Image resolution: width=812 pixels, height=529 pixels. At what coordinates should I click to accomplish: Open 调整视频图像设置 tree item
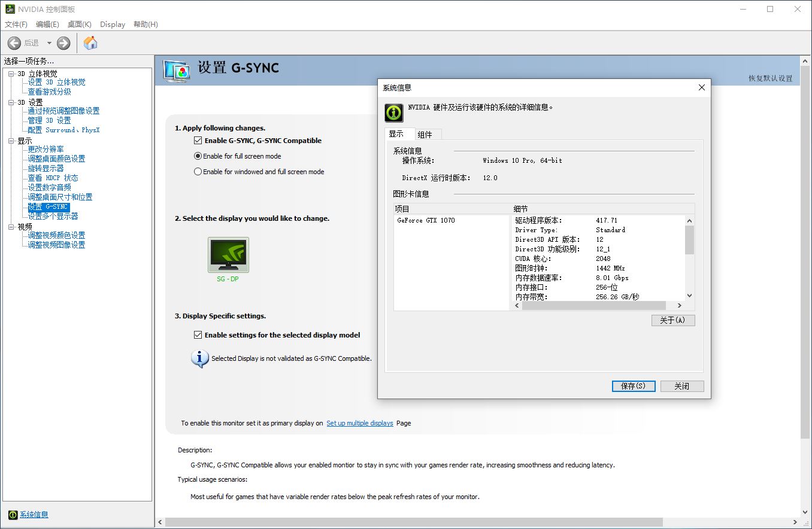56,245
